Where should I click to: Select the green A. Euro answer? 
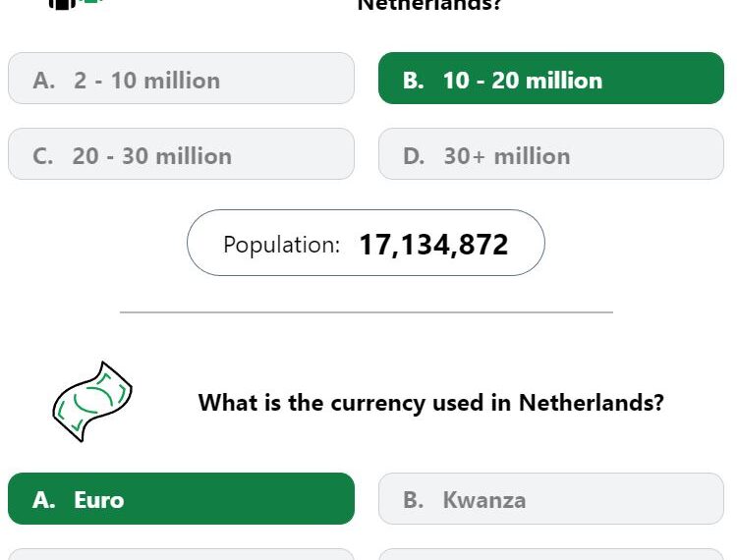click(x=181, y=498)
